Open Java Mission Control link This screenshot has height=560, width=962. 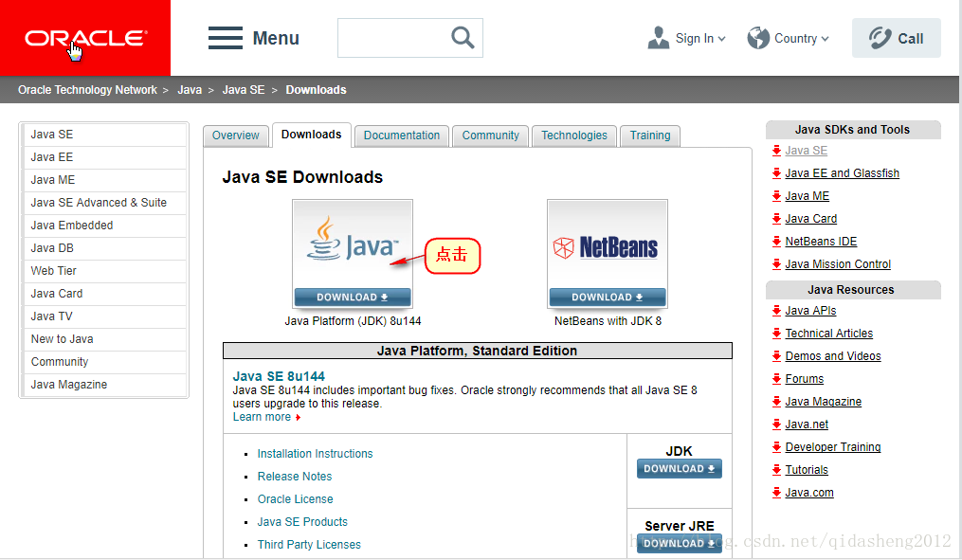838,263
